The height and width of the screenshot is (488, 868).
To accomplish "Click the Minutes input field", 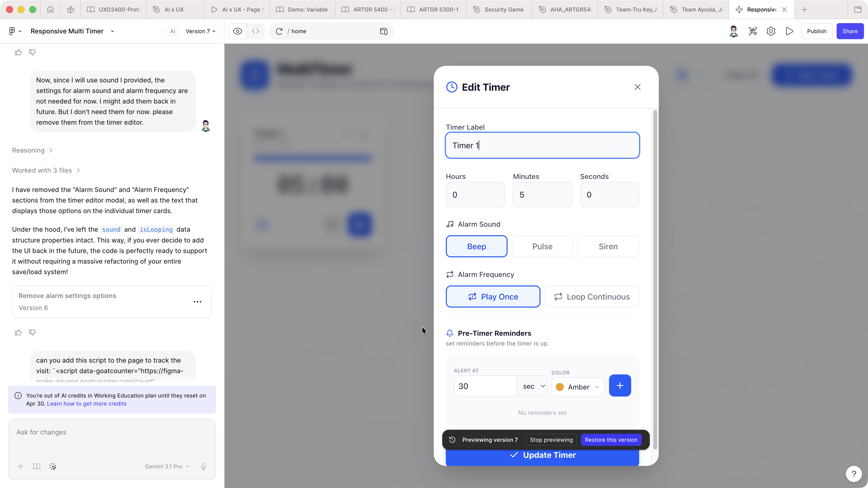I will point(542,194).
